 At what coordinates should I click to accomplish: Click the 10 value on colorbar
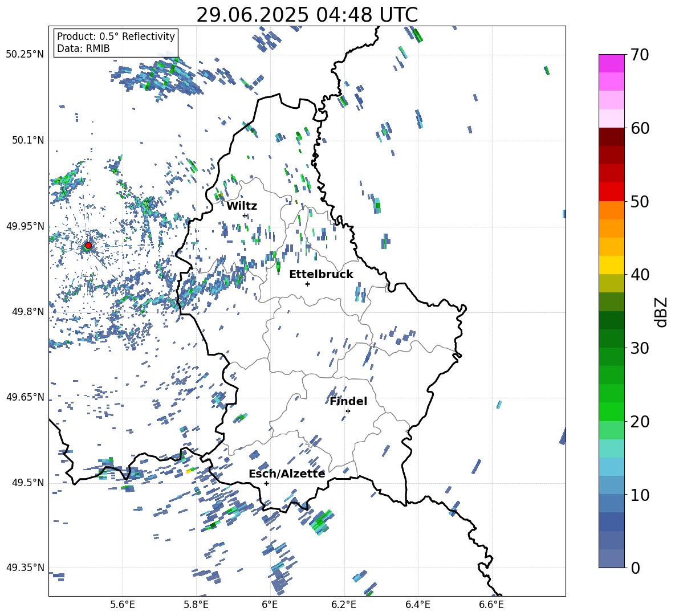pos(640,495)
